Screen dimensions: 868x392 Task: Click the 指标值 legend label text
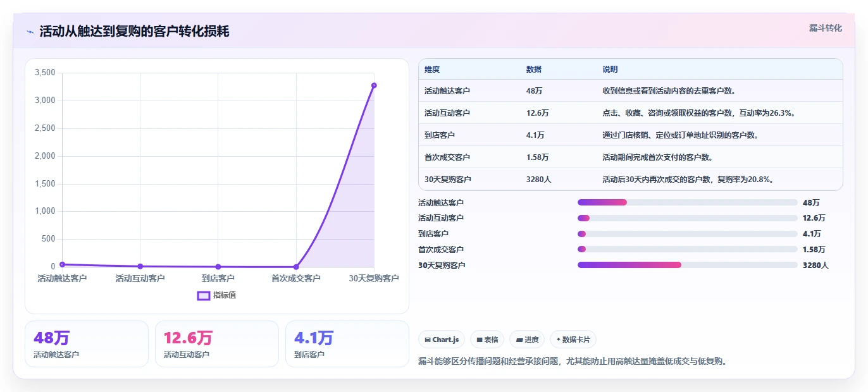(225, 295)
